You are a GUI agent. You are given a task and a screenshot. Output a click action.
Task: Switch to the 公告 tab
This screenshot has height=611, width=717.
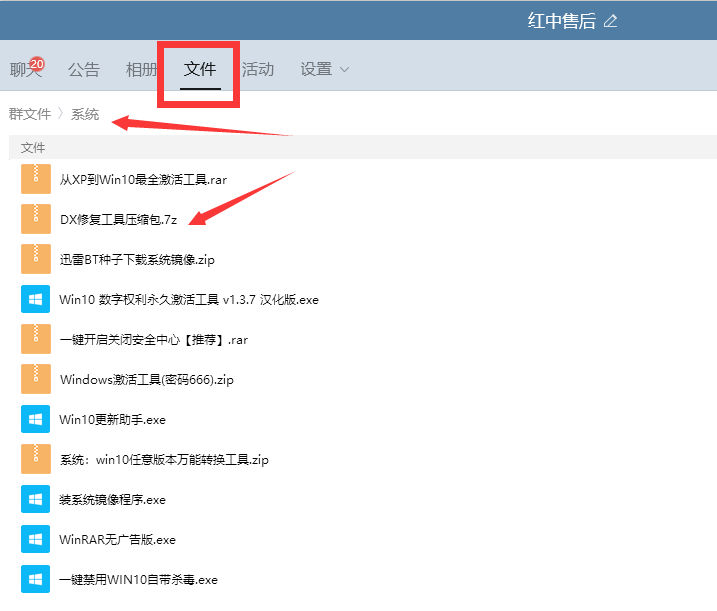84,70
